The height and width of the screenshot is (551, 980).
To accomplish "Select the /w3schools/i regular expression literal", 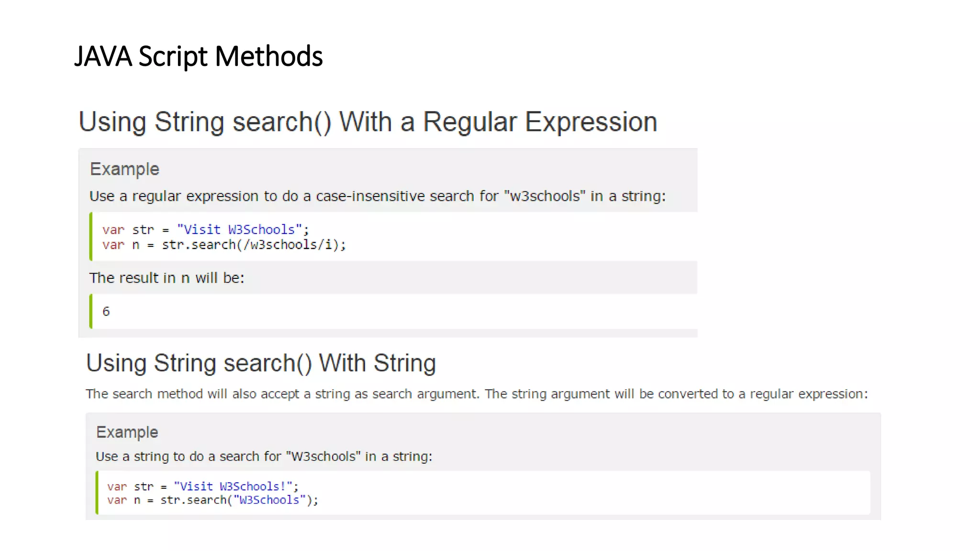I will pos(288,245).
